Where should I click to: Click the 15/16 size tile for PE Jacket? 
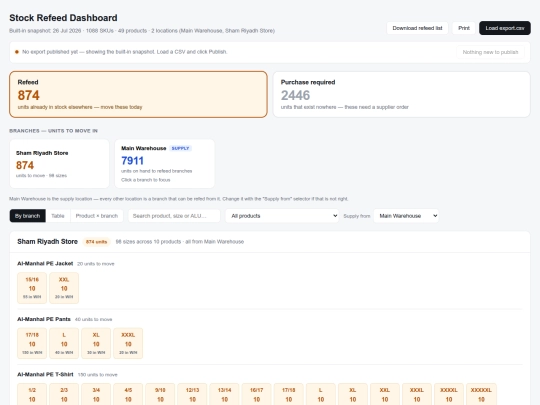pyautogui.click(x=32, y=288)
